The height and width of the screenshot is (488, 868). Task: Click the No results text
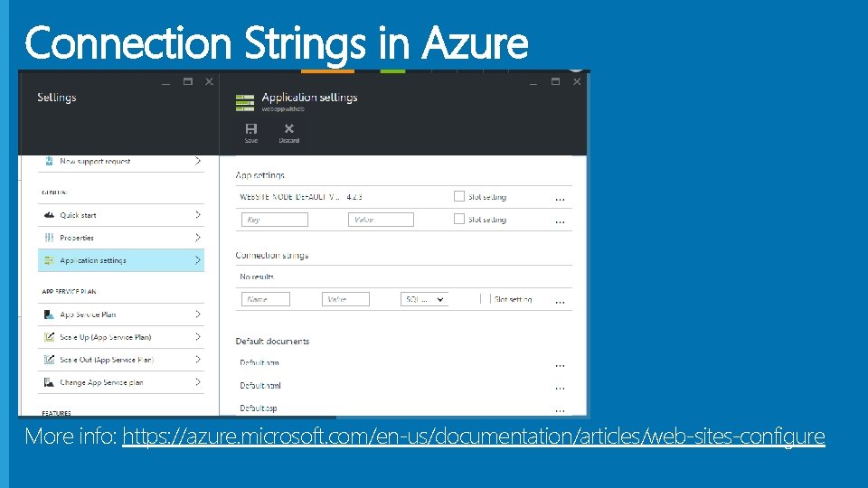point(257,277)
